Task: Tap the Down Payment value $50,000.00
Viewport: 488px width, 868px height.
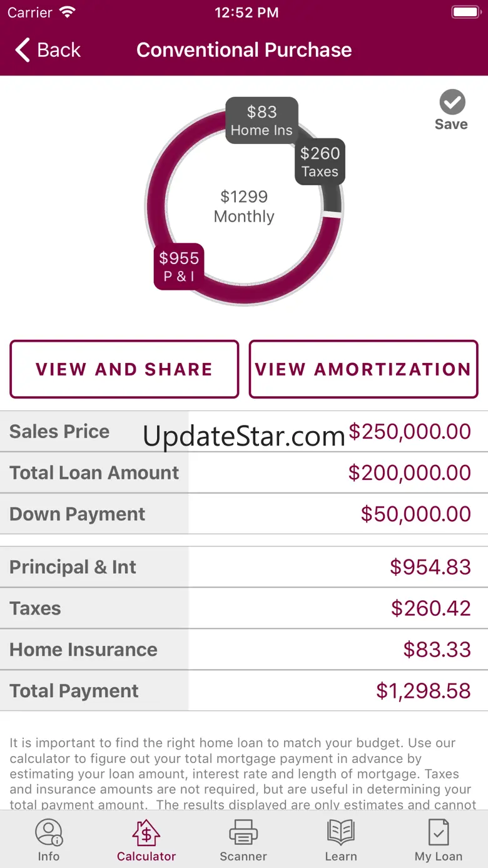Action: click(415, 514)
